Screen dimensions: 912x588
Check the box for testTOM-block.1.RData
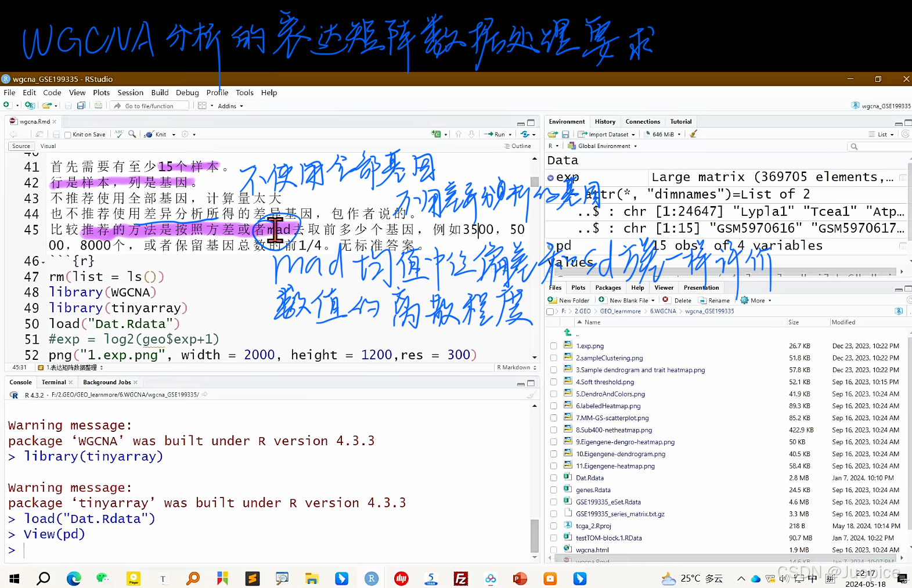(554, 538)
